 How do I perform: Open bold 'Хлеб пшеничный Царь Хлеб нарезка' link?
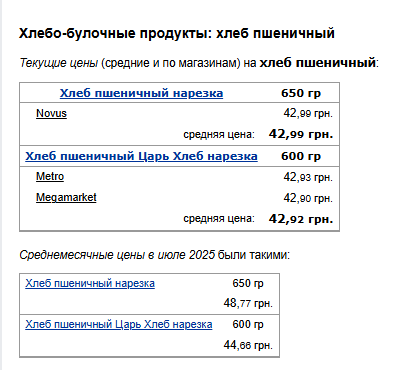[141, 156]
